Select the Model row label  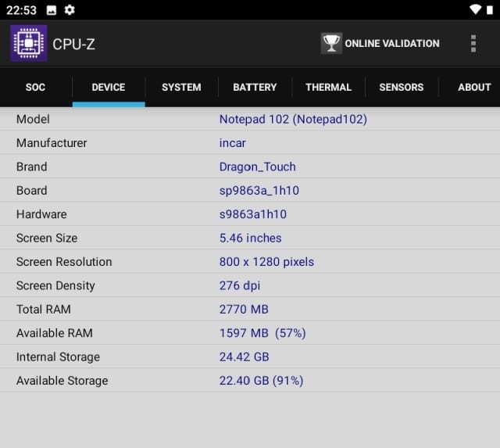pos(33,120)
